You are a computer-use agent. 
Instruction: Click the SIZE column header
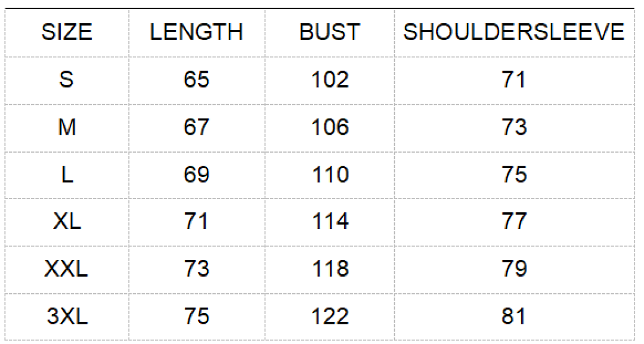coord(67,32)
